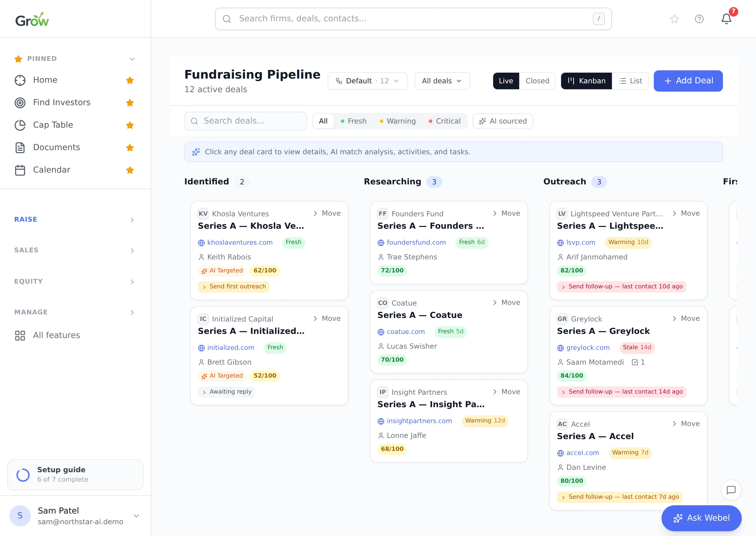Viewport: 756px width, 536px height.
Task: Unpin Calendar via its star icon
Action: [x=130, y=170]
